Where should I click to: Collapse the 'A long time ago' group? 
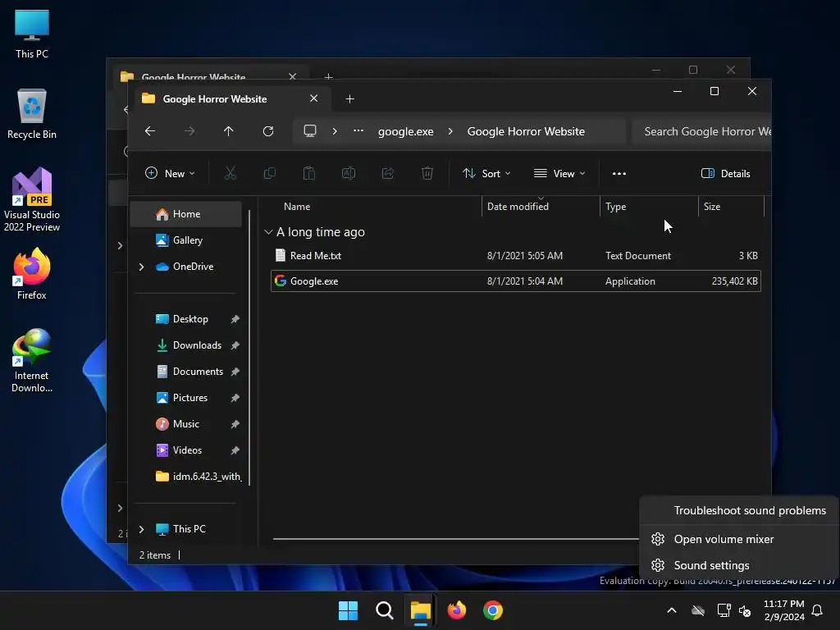(x=268, y=232)
